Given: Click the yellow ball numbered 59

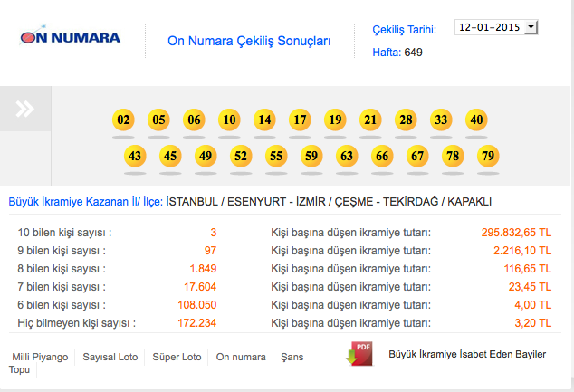Looking at the screenshot, I should pos(311,156).
